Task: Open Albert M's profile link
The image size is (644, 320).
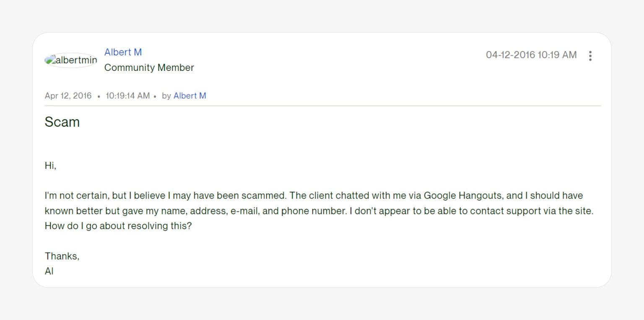Action: (x=123, y=52)
